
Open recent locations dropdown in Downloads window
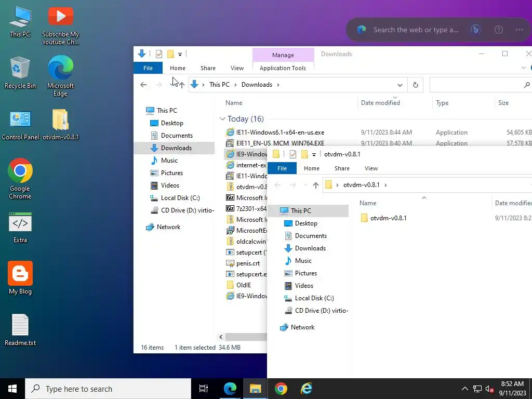(x=171, y=85)
